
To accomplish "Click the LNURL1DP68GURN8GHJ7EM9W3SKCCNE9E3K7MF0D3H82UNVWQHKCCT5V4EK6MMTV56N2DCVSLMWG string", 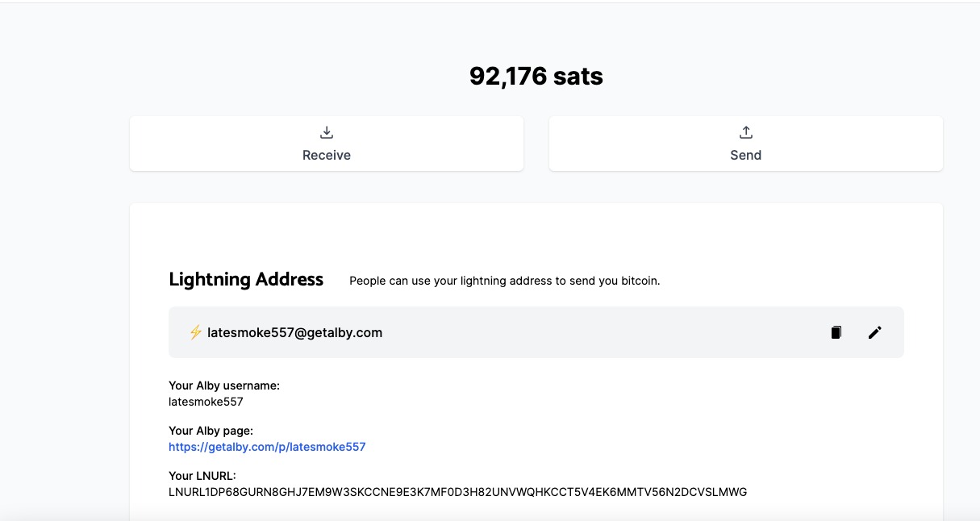I will [x=458, y=492].
